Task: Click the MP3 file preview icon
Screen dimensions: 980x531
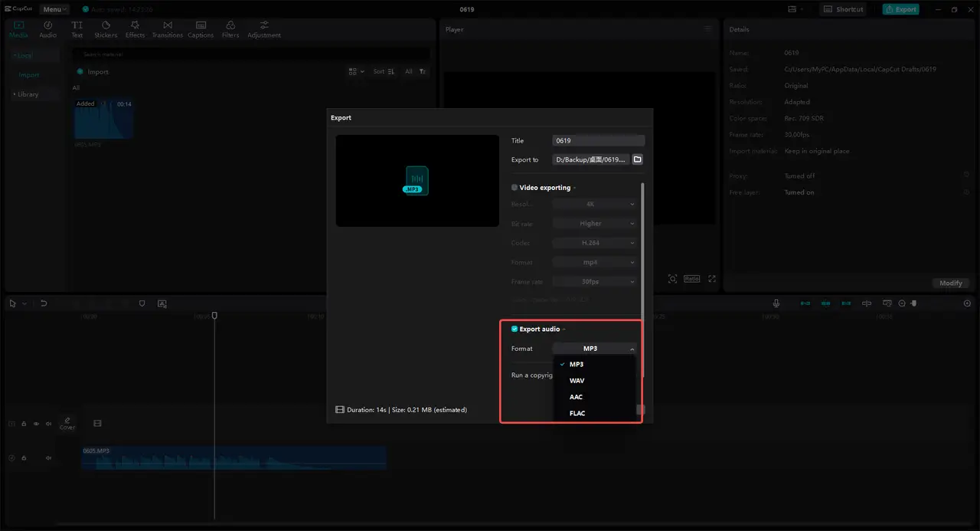Action: [x=417, y=181]
